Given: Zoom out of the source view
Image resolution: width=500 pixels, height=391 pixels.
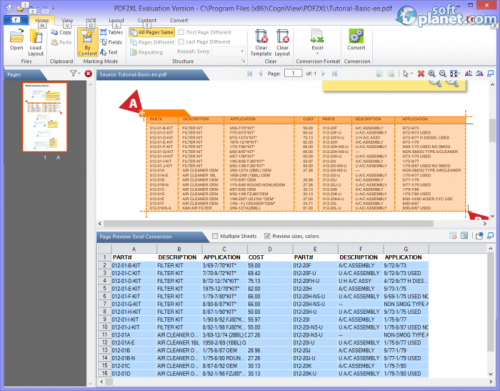Looking at the screenshot, I should click(443, 74).
